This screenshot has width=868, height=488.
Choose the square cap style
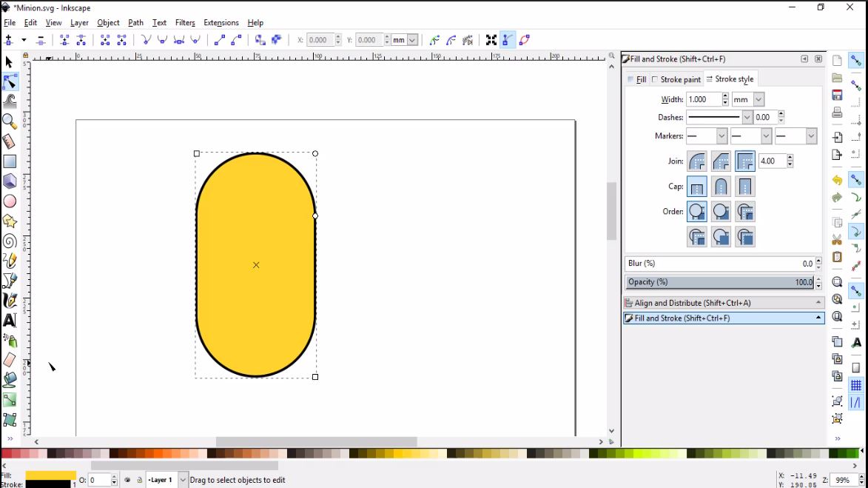coord(745,187)
